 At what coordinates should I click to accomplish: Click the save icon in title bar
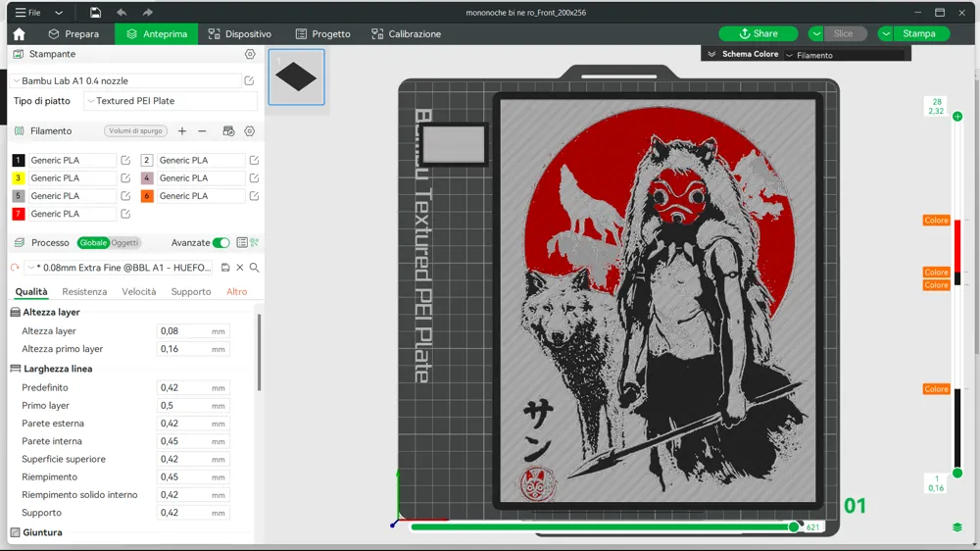(x=95, y=13)
